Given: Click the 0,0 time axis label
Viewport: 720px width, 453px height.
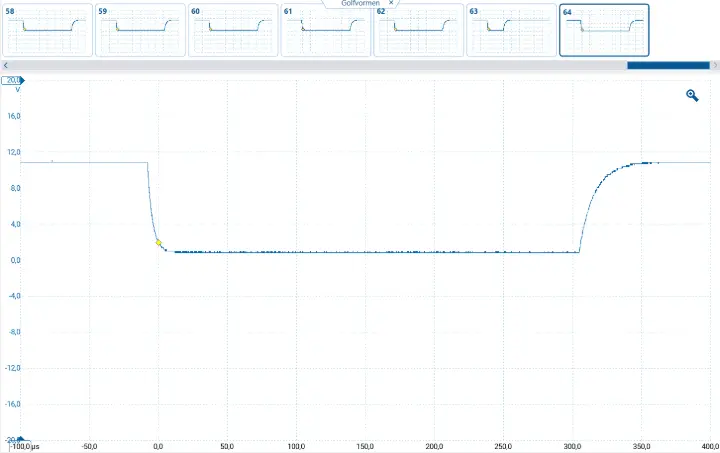Looking at the screenshot, I should coord(158,446).
